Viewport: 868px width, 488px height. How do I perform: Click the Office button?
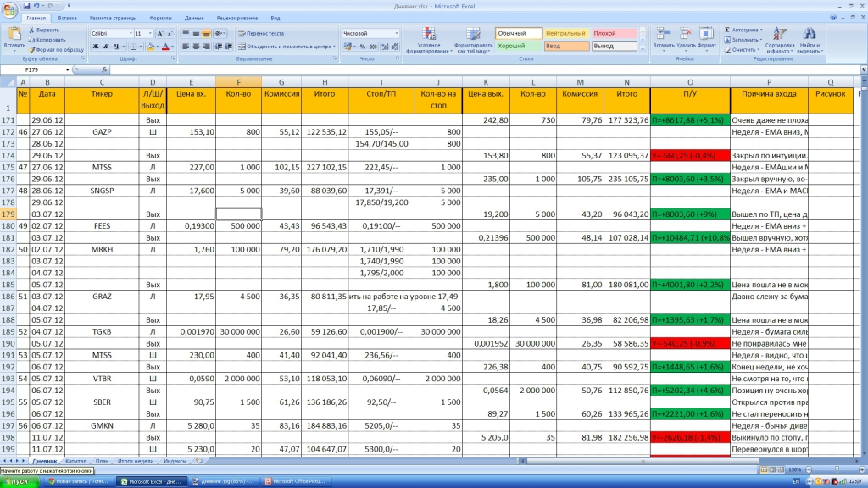point(10,8)
